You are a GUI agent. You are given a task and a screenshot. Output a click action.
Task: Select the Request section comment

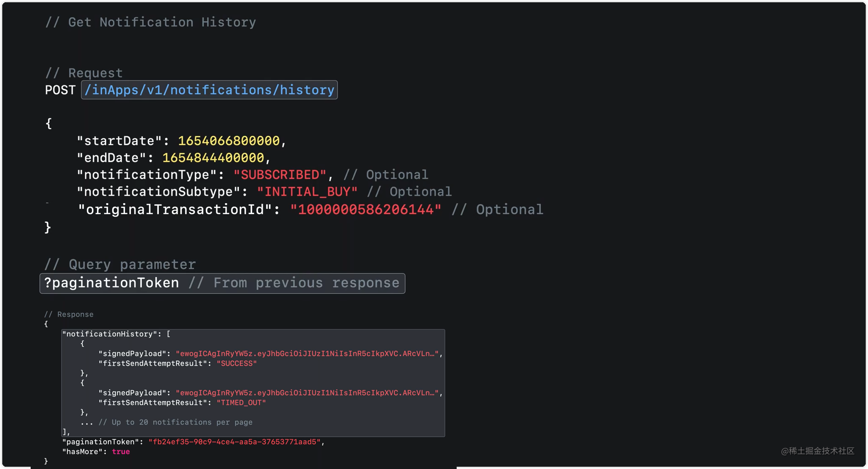click(84, 72)
